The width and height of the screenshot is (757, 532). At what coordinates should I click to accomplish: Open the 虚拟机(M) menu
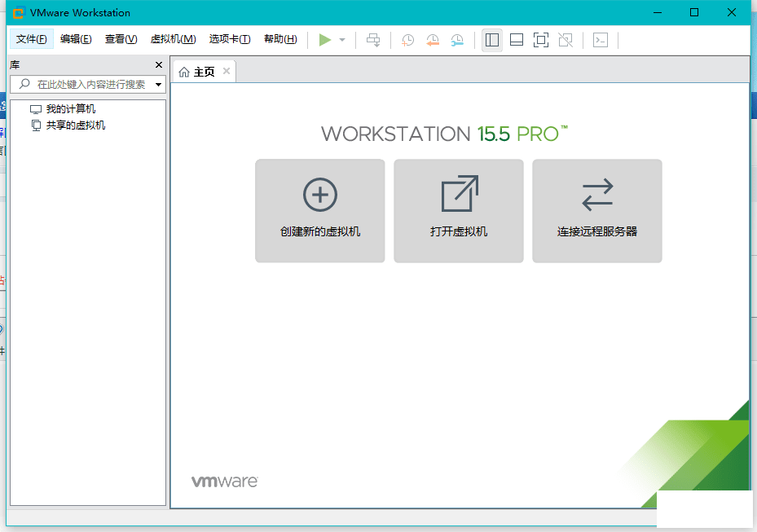(x=174, y=39)
